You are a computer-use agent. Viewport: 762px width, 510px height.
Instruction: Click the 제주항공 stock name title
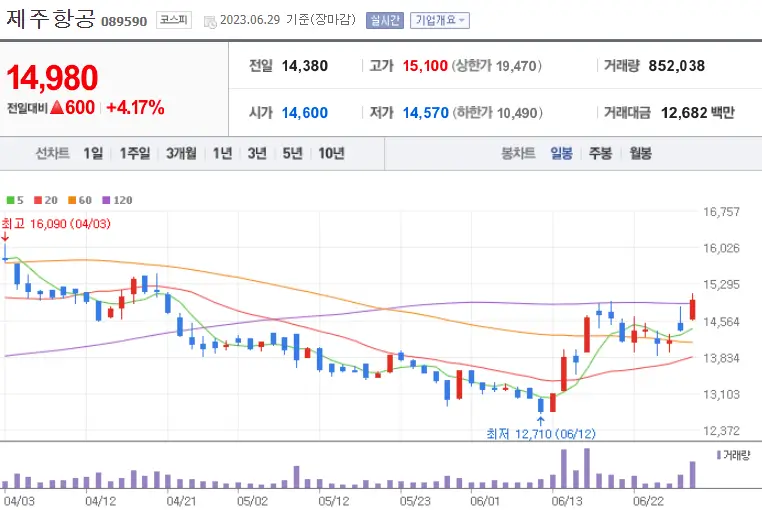(50, 18)
